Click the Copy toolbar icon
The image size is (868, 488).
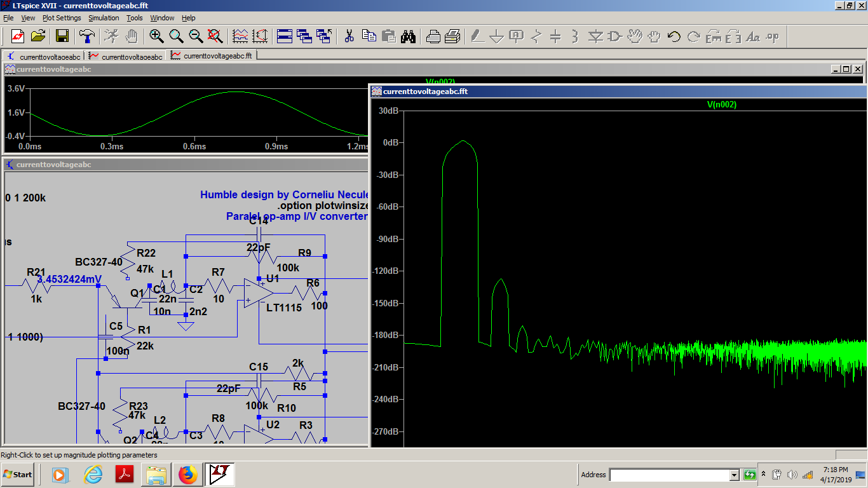click(x=369, y=36)
